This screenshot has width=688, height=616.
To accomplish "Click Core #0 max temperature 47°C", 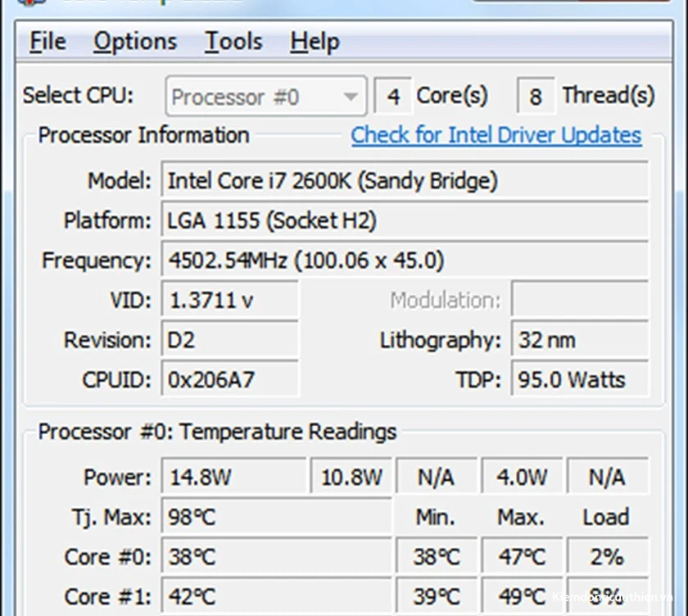I will [x=522, y=557].
